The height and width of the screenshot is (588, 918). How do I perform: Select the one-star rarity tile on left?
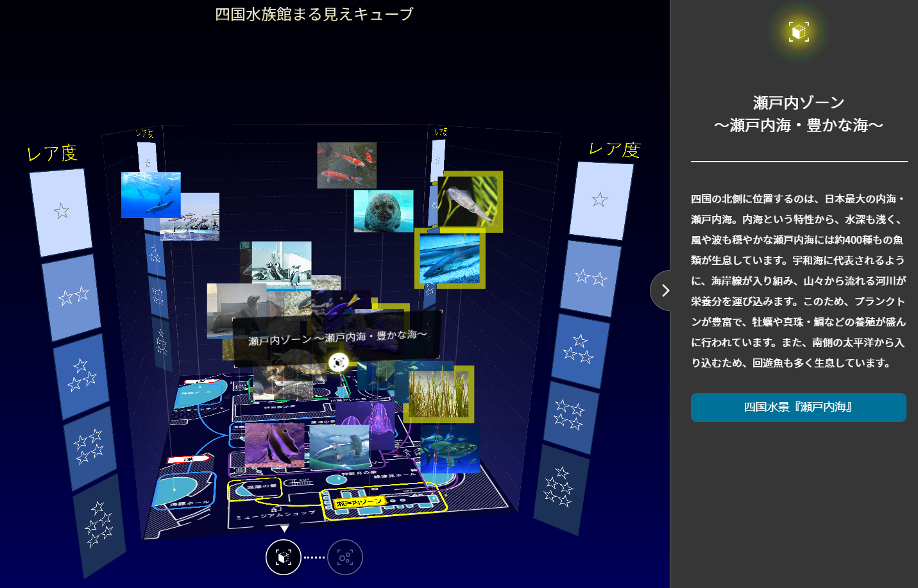61,212
